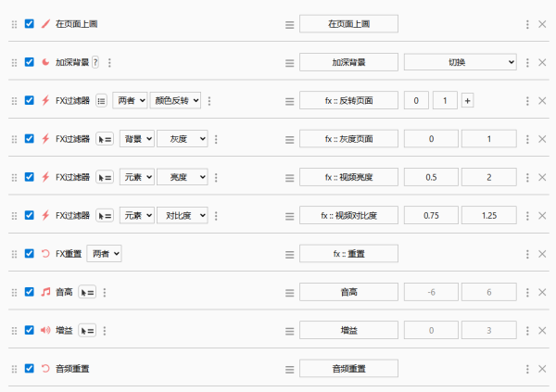Viewport: 556px width, 392px height.
Task: Click the 0.75 value field for 视频对比度
Action: pos(431,216)
